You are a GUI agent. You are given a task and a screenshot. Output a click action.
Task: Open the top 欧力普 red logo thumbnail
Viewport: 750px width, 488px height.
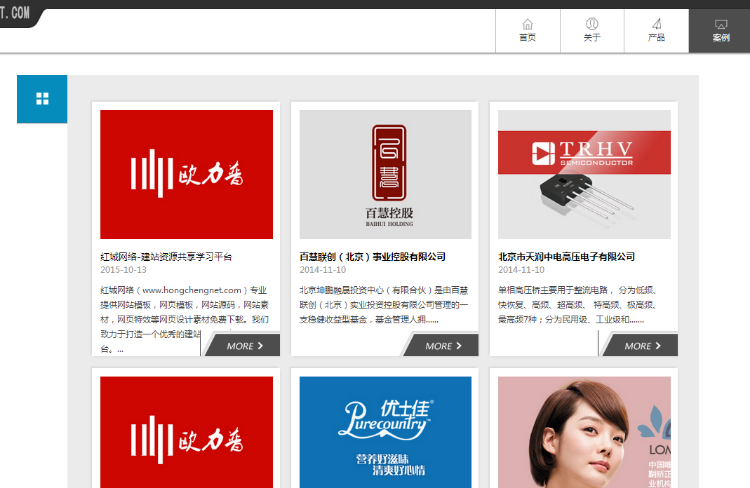(187, 175)
